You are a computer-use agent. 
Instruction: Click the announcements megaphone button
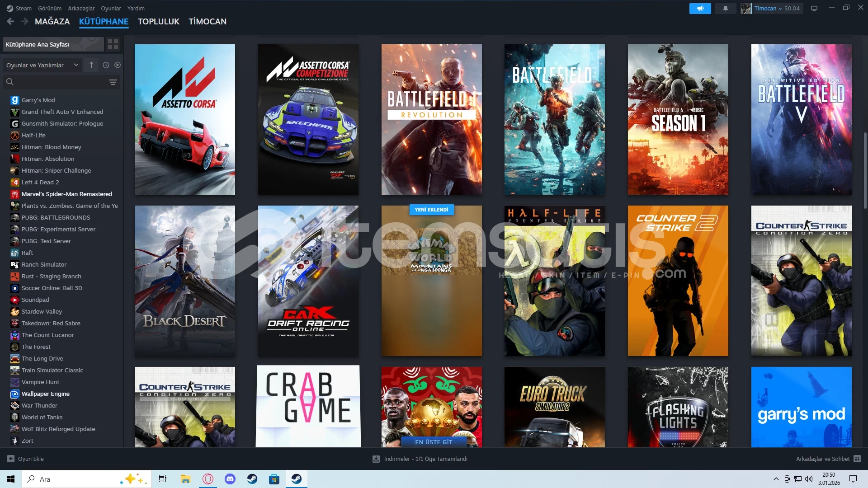click(700, 8)
